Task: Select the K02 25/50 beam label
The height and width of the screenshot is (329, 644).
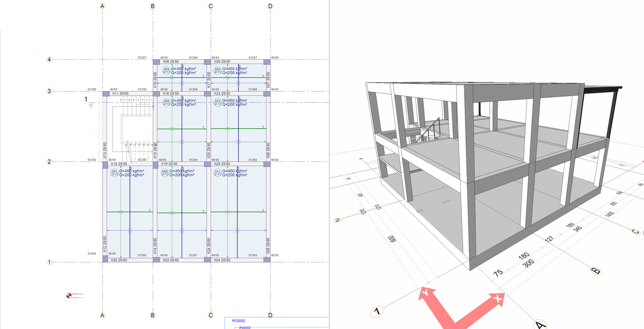Action: pos(119,260)
